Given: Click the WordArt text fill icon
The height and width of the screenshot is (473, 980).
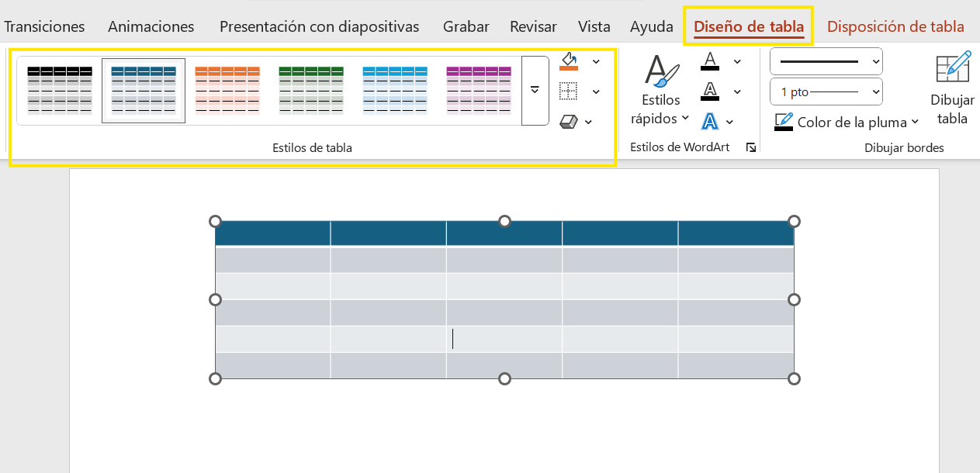Looking at the screenshot, I should (x=709, y=61).
